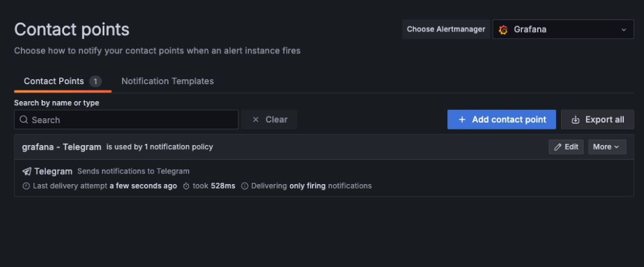The image size is (644, 267).
Task: Add a new contact point
Action: 501,119
